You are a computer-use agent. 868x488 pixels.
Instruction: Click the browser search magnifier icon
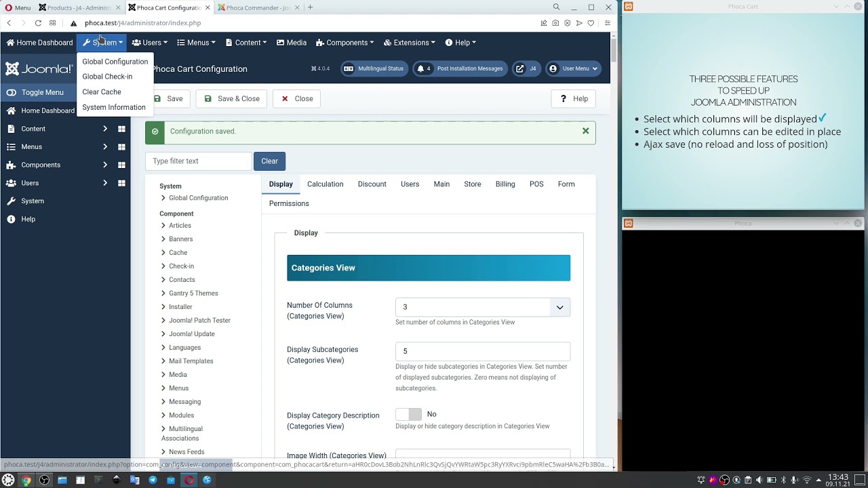click(556, 7)
